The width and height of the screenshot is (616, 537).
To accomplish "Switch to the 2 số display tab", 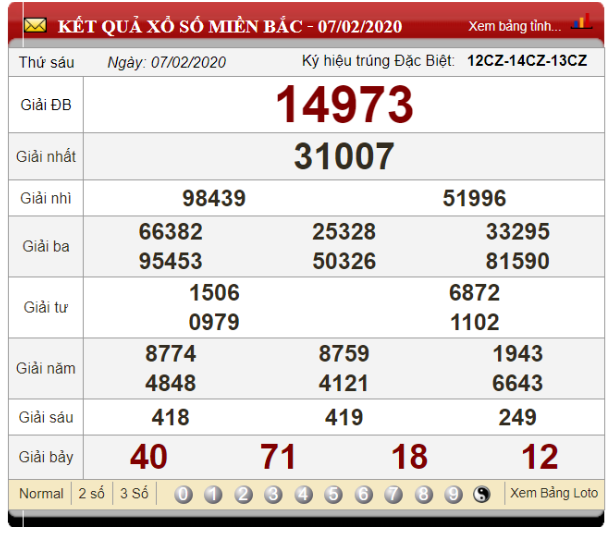I will click(93, 494).
